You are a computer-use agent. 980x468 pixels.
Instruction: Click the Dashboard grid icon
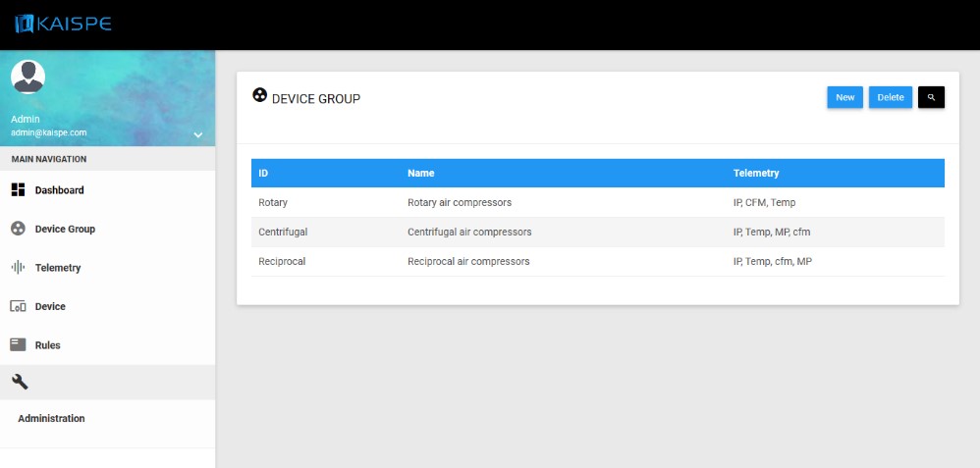pyautogui.click(x=18, y=189)
